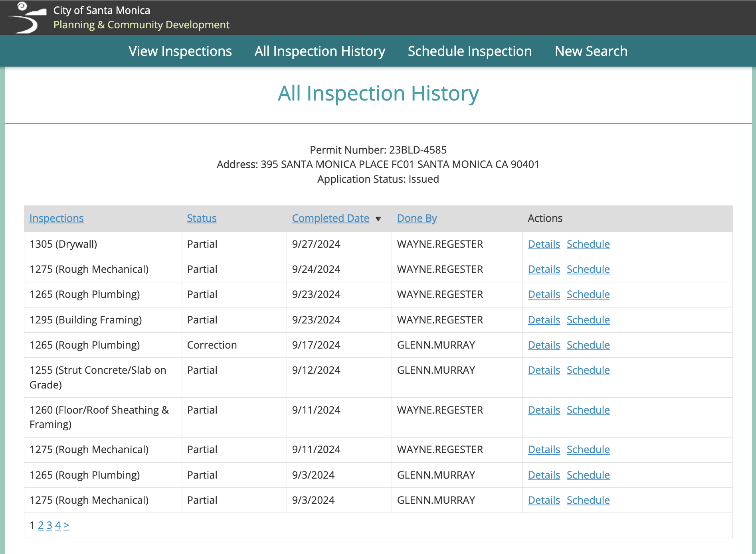Sort table by Status column
756x554 pixels.
coord(202,218)
